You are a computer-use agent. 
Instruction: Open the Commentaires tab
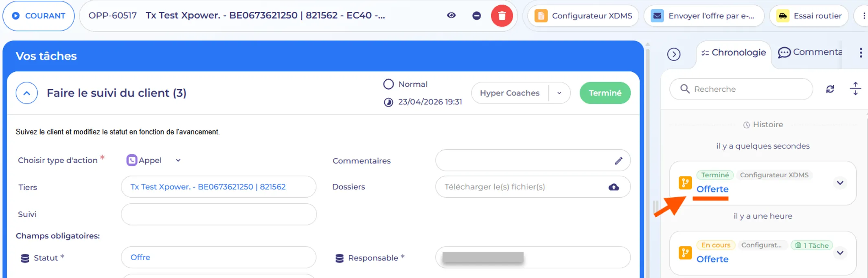[810, 52]
